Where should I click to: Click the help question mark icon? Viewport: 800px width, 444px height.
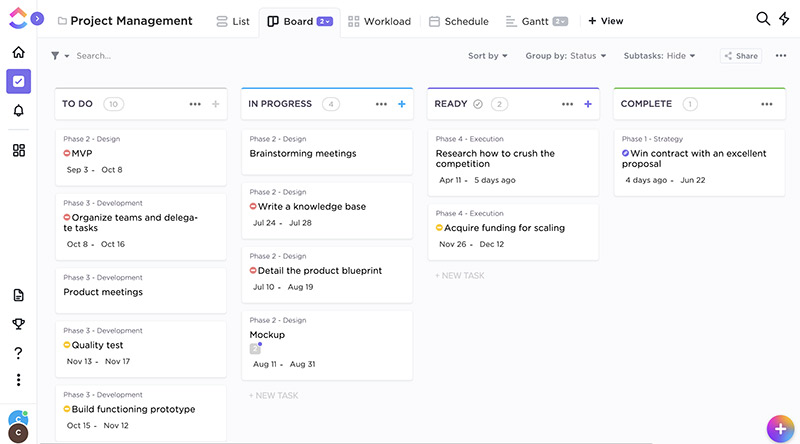18,352
